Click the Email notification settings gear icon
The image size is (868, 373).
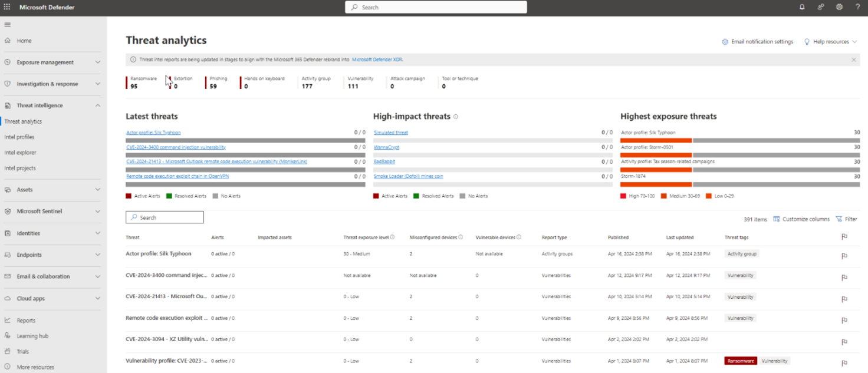click(725, 42)
